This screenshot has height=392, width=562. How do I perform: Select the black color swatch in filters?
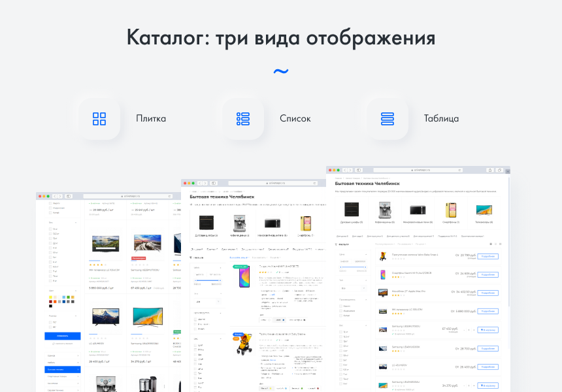coord(50,306)
